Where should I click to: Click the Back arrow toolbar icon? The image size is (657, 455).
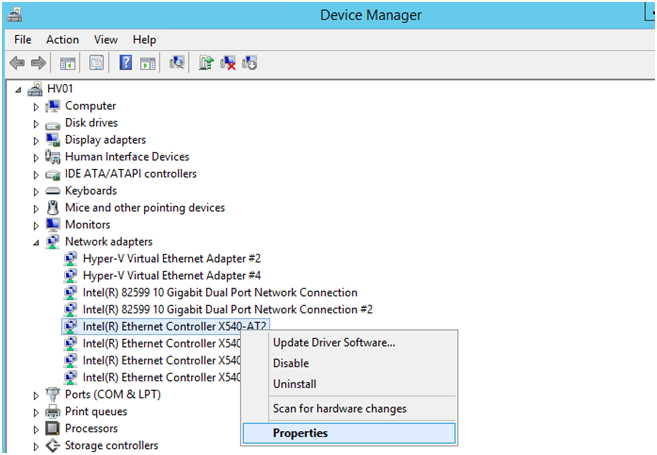tap(17, 63)
